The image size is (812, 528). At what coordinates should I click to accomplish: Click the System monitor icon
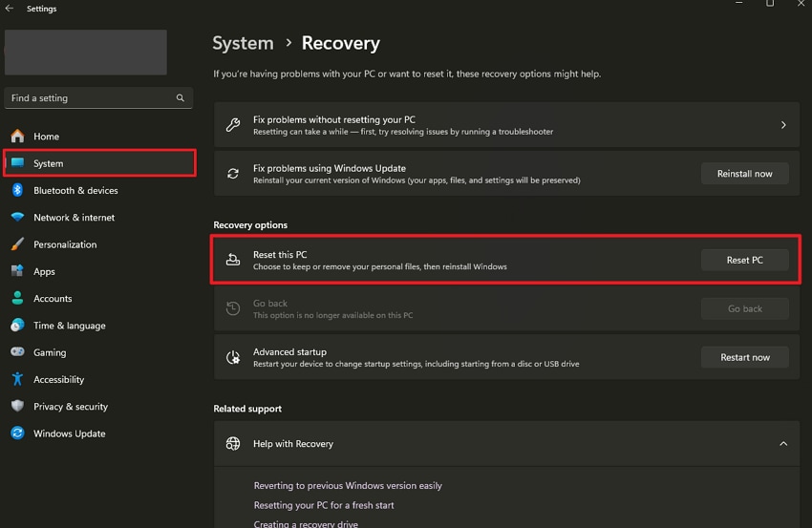point(17,163)
